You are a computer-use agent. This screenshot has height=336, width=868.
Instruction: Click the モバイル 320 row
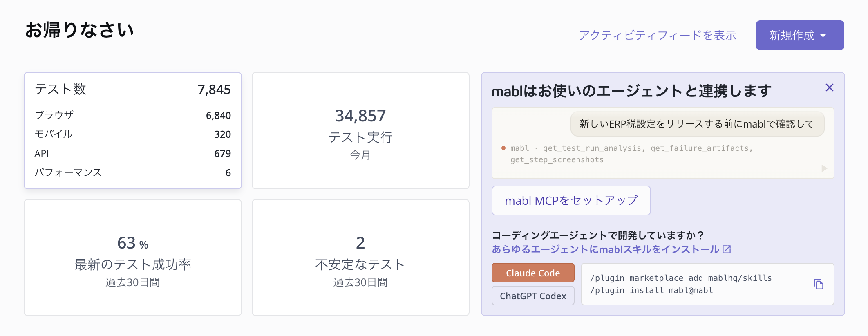tap(133, 134)
